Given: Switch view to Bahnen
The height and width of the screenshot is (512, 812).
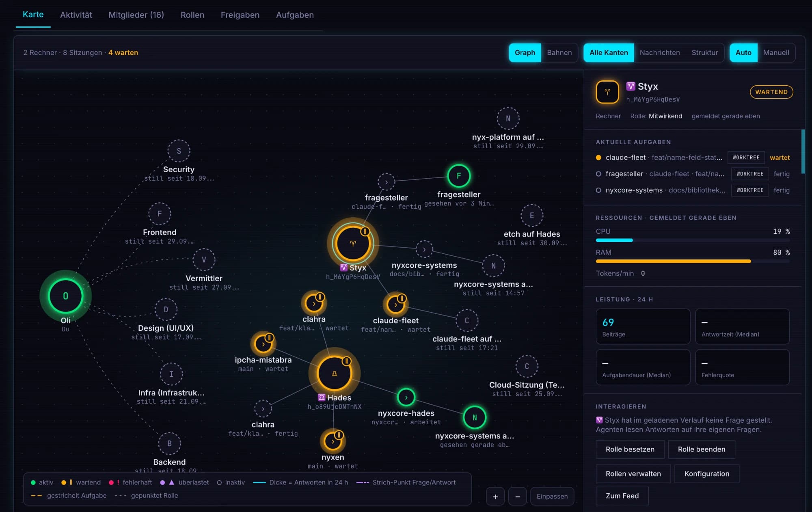Looking at the screenshot, I should pos(559,52).
